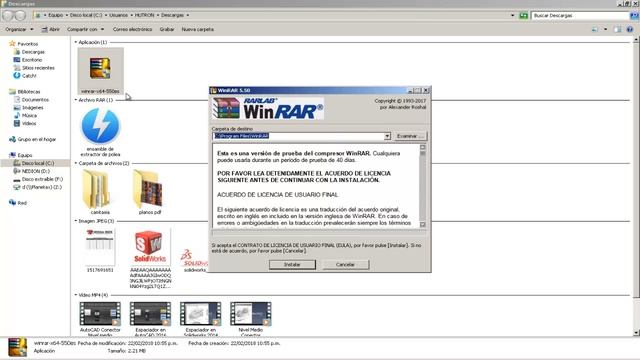Click the address bar refresh icon
Image resolution: width=640 pixels, height=360 pixels.
tap(523, 16)
